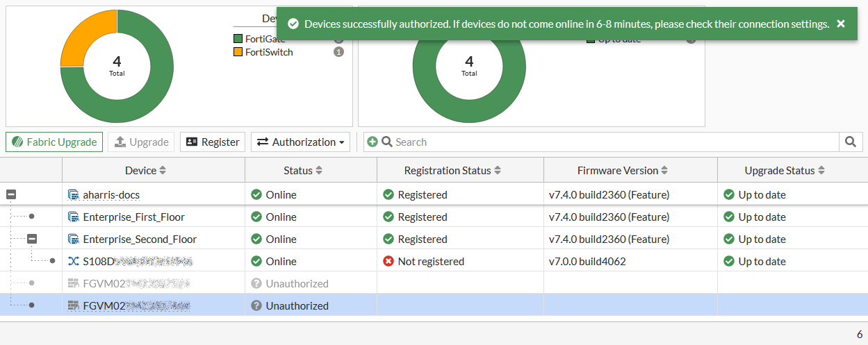Click the red Not registered status icon
Viewport: 868px width, 345px height.
pyautogui.click(x=388, y=261)
